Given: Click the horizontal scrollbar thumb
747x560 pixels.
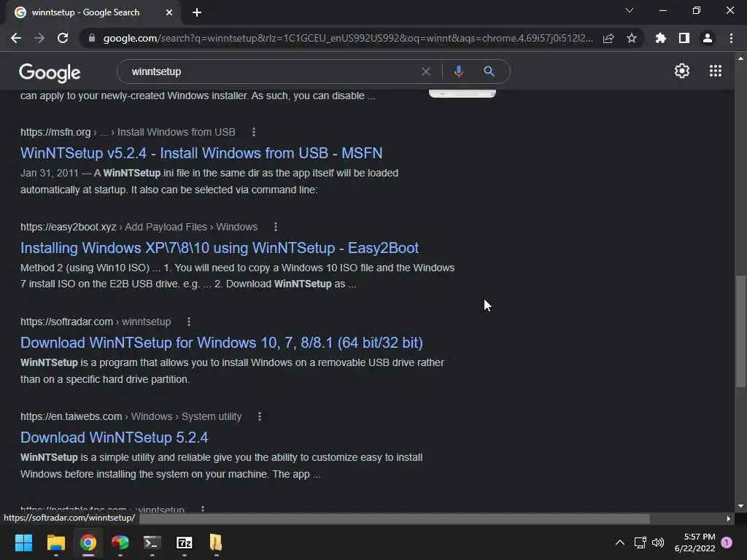Looking at the screenshot, I should coord(395,518).
